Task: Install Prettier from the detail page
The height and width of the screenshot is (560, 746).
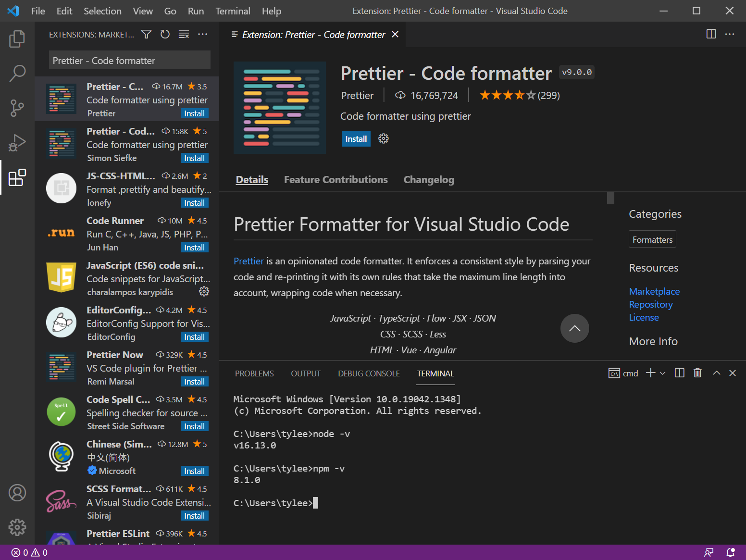Action: pyautogui.click(x=356, y=138)
